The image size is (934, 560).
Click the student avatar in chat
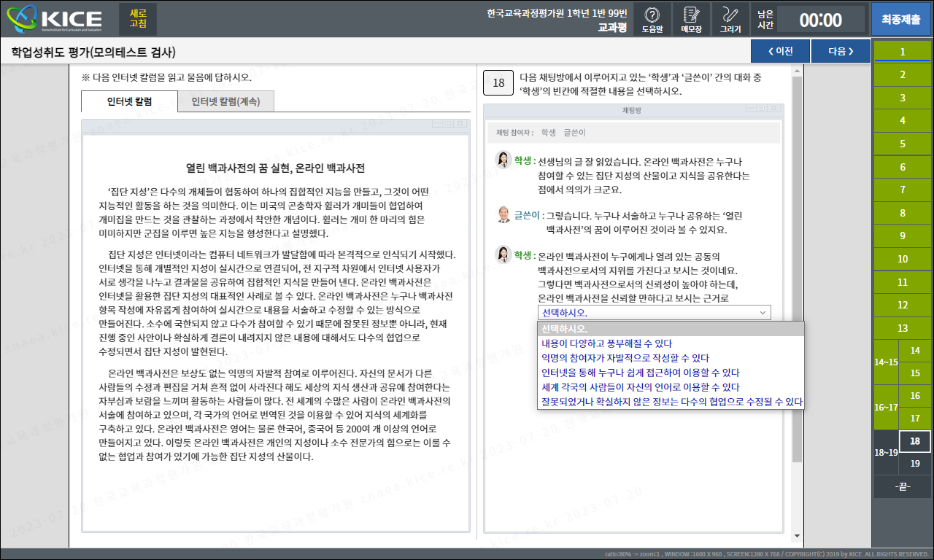[x=503, y=160]
